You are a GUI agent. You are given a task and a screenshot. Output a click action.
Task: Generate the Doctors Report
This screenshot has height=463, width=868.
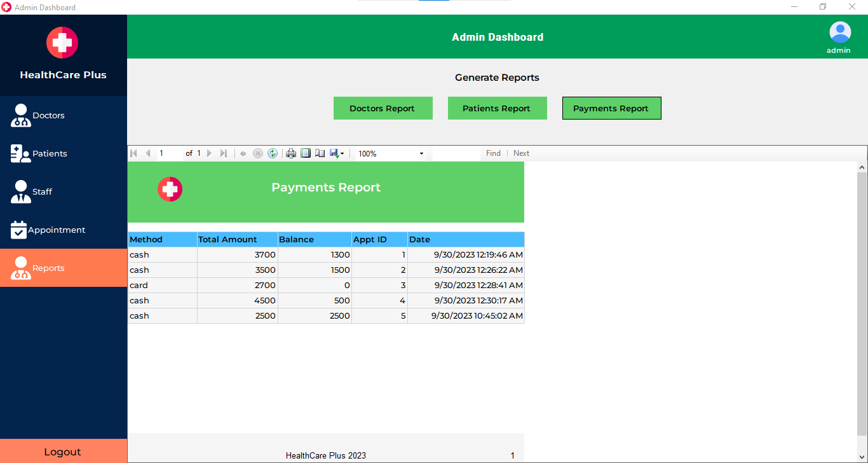[x=383, y=108]
